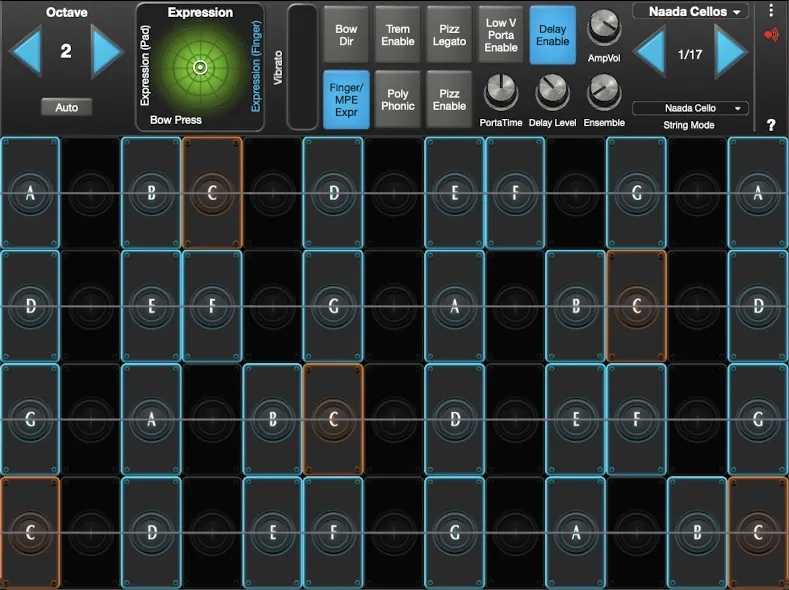Screen dimensions: 789x590
Task: Play the leftmost A pad in first row
Action: coord(30,193)
